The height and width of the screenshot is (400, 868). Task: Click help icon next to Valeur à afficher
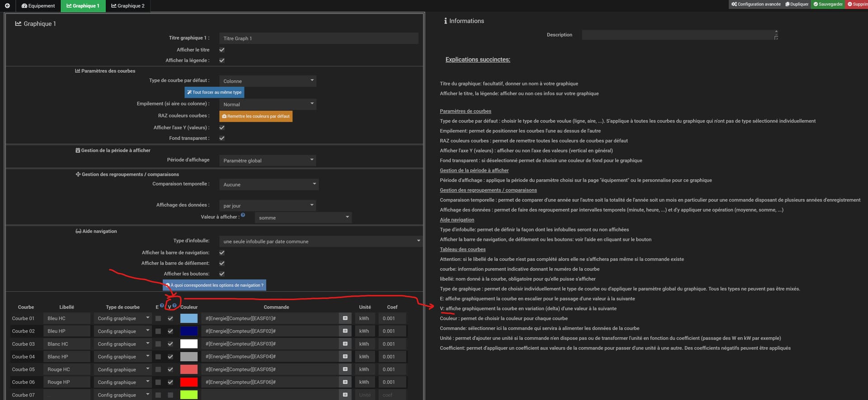coord(243,215)
